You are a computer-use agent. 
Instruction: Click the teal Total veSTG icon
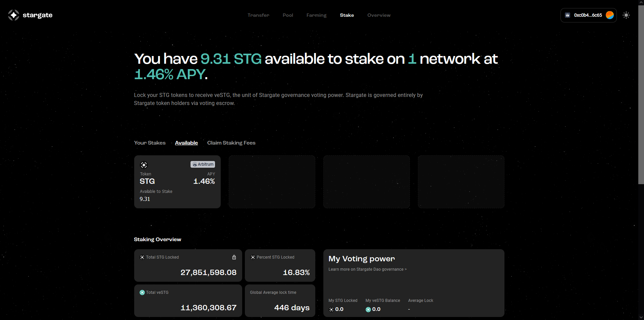142,292
